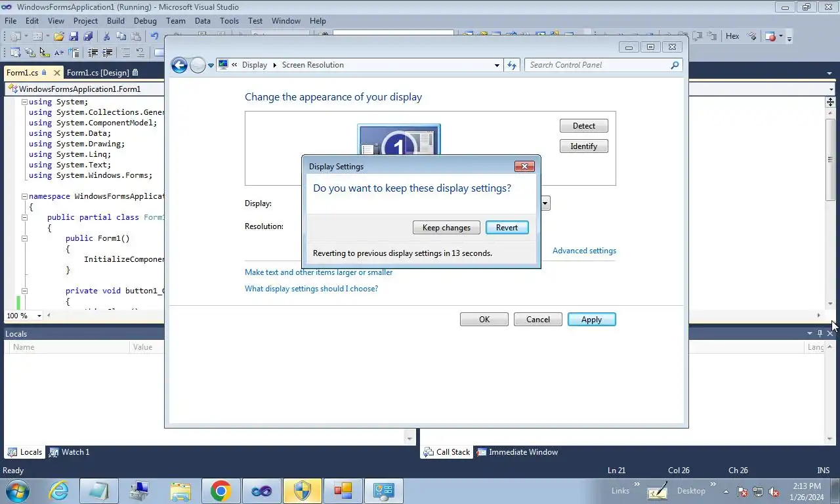The image size is (840, 504).
Task: Switch to the Watch 1 tab
Action: pyautogui.click(x=70, y=451)
